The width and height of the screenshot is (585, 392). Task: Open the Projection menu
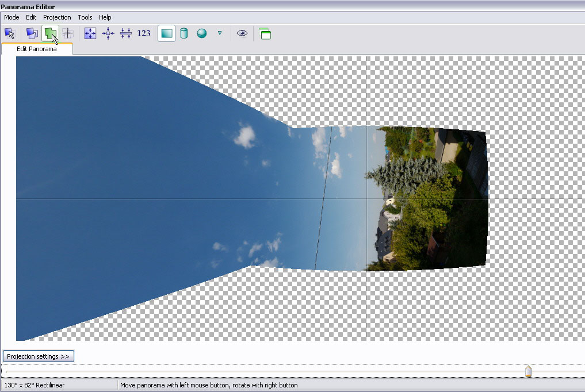tap(57, 17)
